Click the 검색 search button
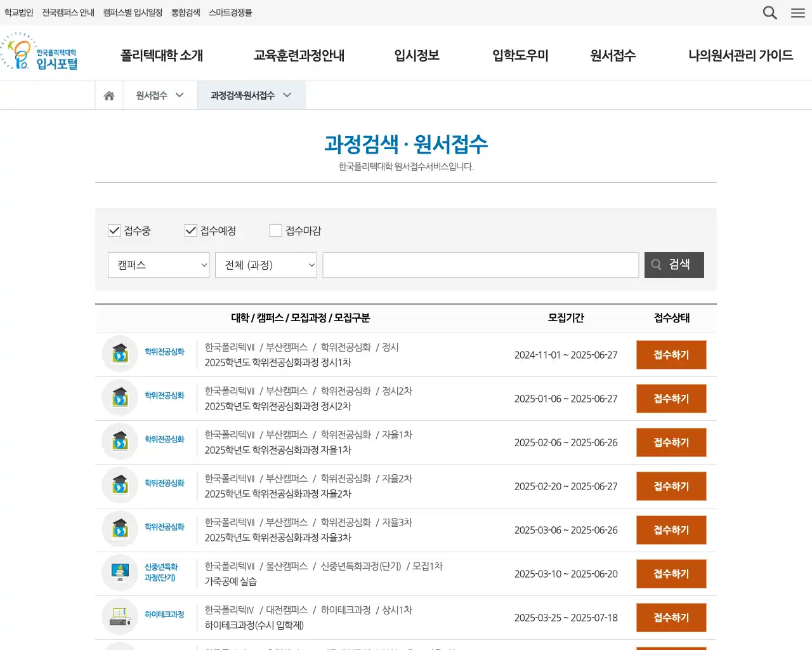 click(x=674, y=265)
